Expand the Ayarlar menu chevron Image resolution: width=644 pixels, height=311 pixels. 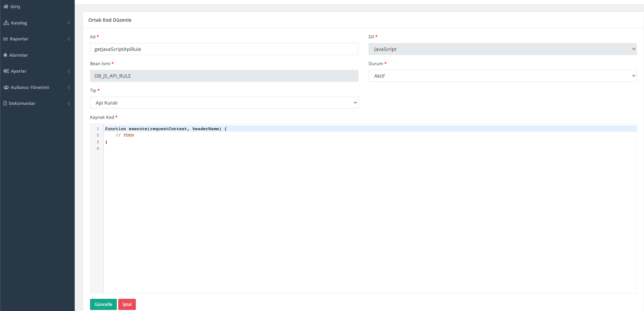(x=69, y=71)
